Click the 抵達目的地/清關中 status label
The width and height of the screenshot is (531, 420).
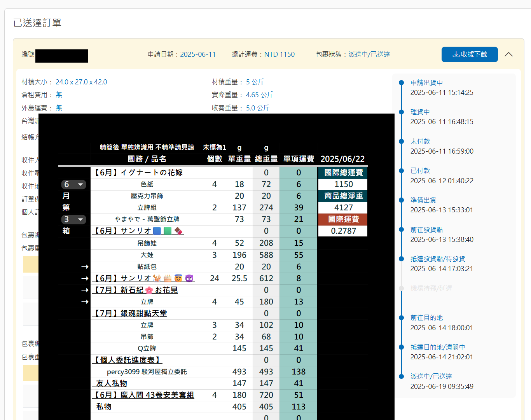pos(438,347)
